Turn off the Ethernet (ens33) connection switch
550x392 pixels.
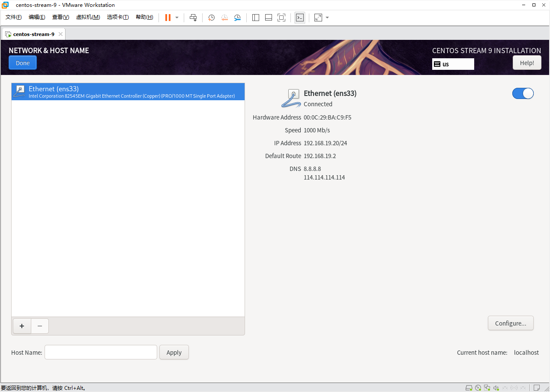(x=523, y=93)
